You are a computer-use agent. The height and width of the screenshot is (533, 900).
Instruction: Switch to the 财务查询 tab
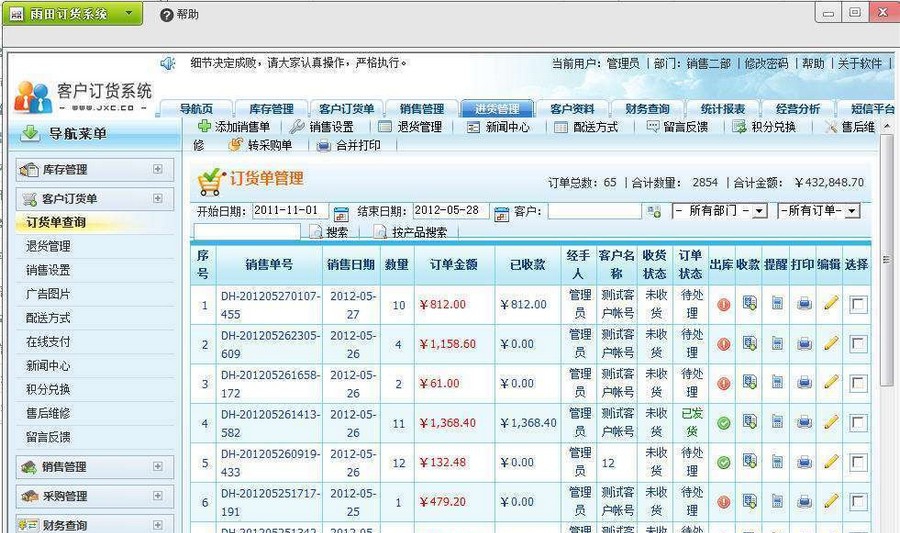point(647,108)
